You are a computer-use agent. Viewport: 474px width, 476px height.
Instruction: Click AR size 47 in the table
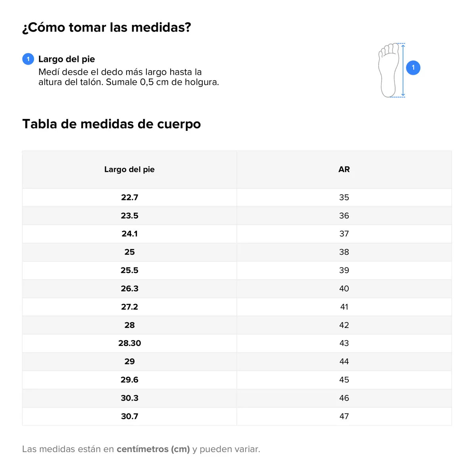click(344, 416)
